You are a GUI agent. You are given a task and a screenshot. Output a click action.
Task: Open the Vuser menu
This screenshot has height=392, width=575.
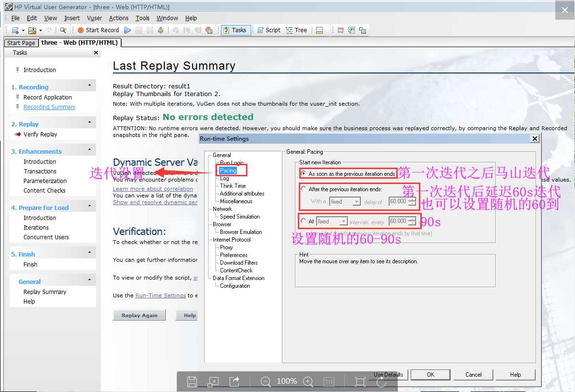[94, 18]
